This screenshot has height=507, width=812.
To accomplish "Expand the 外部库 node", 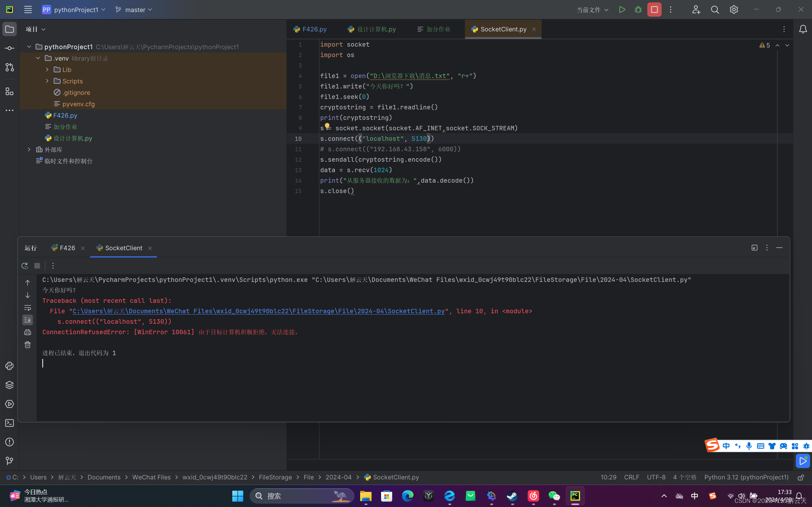I will click(x=29, y=150).
